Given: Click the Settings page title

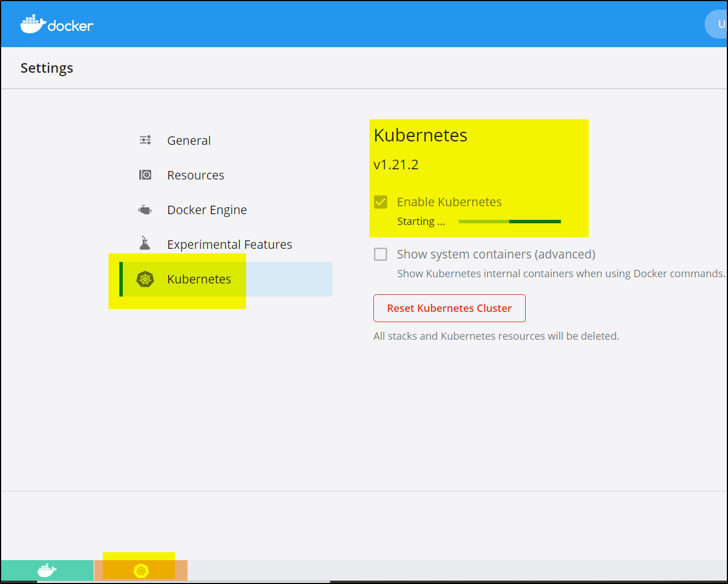Looking at the screenshot, I should (47, 68).
